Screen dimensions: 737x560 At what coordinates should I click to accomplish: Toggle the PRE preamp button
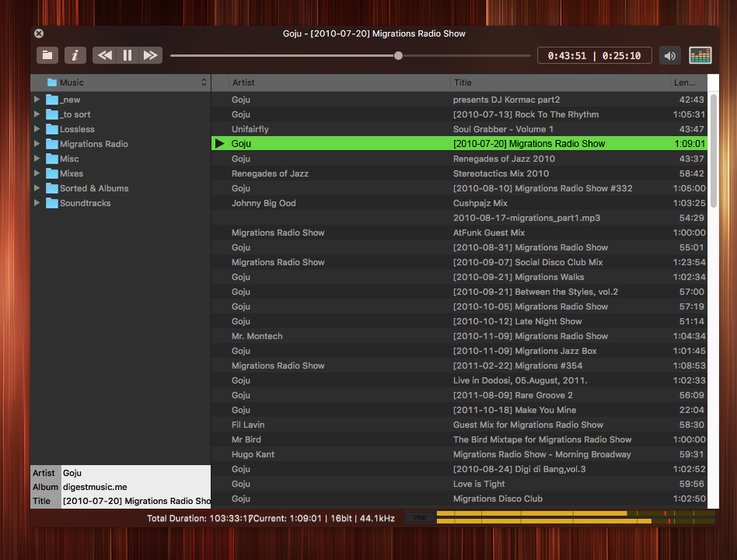point(420,518)
